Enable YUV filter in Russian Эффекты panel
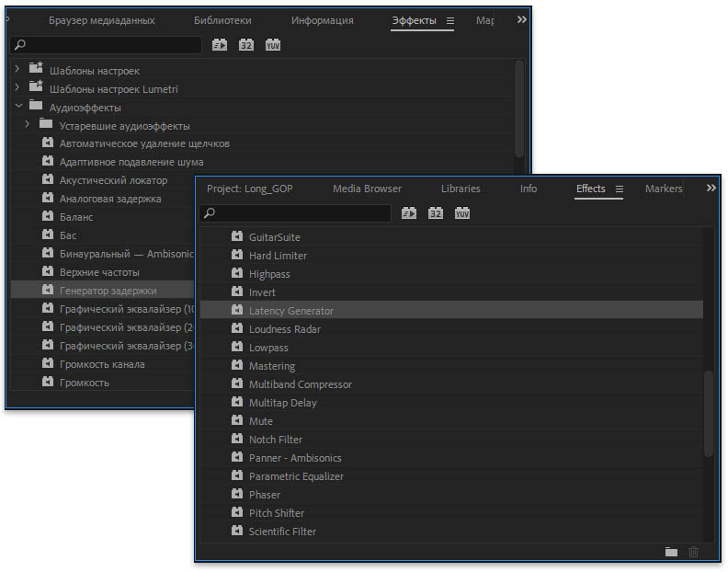Viewport: 728px width, 572px height. pyautogui.click(x=273, y=44)
